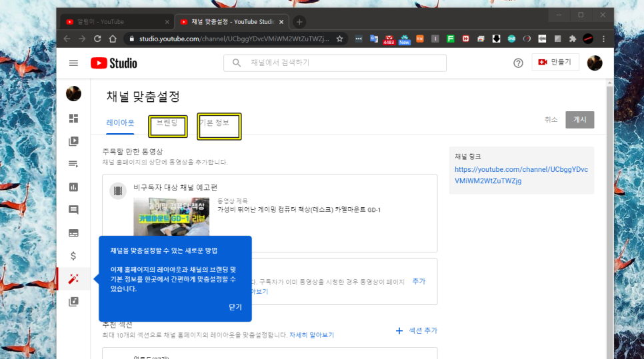This screenshot has width=644, height=359.
Task: Open the 자세히 알아보기 link
Action: coord(312,335)
